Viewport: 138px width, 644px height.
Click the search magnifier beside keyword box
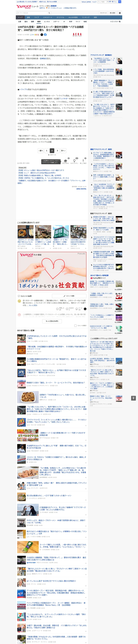[x=49, y=13]
